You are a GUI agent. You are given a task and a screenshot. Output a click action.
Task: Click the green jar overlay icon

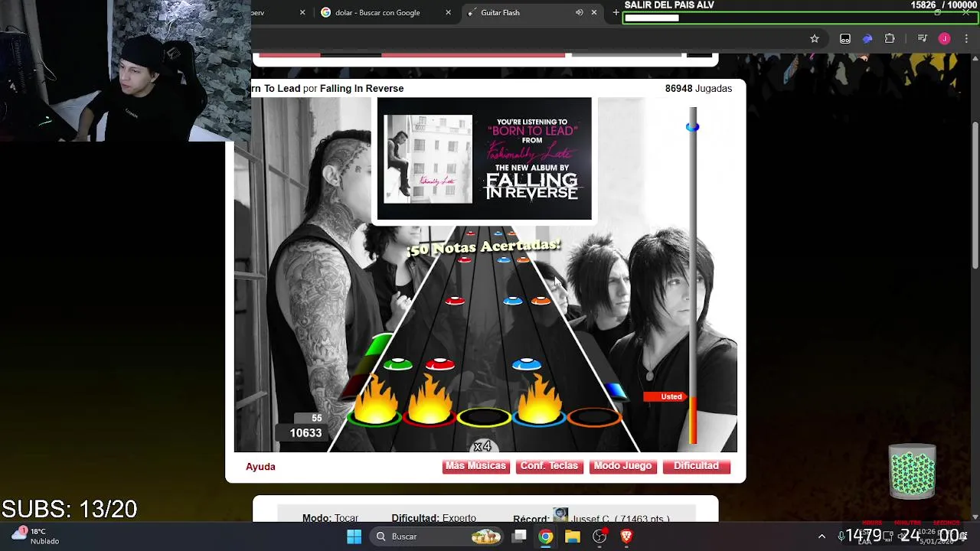tap(912, 471)
